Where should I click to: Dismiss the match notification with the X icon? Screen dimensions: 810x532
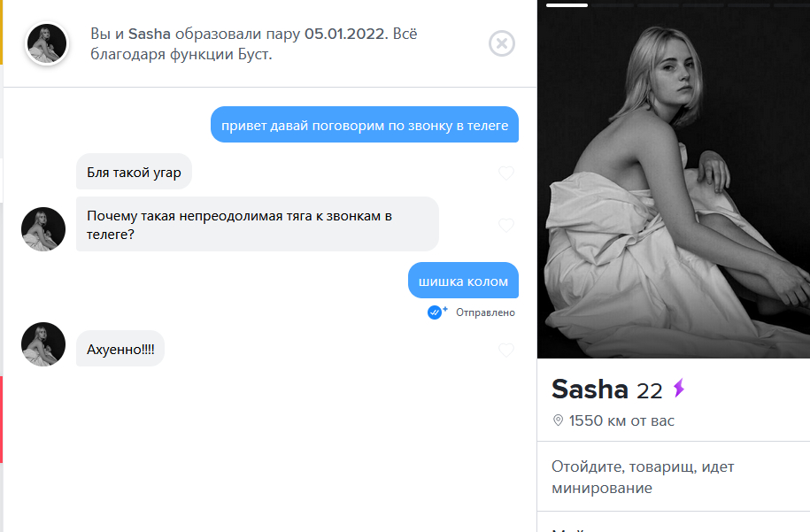point(502,43)
